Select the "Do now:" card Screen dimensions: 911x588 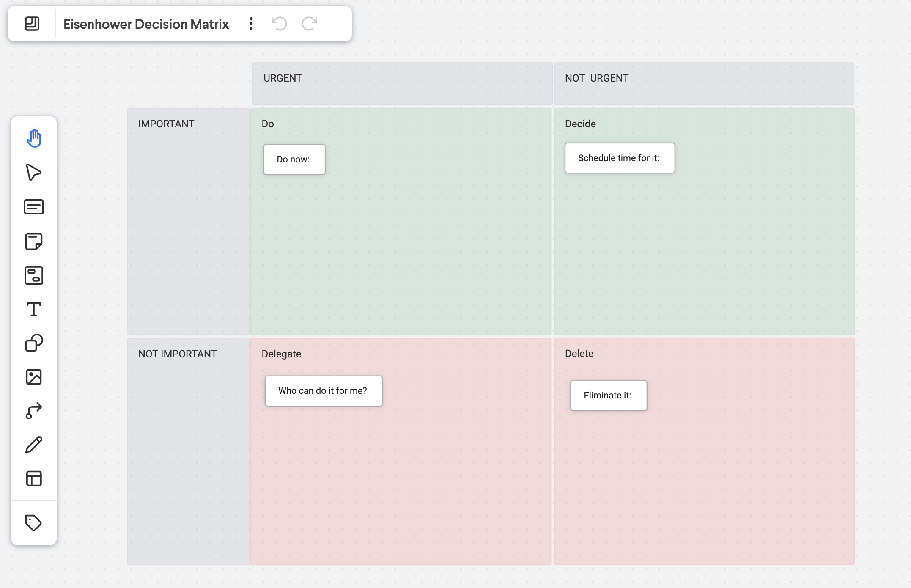294,159
